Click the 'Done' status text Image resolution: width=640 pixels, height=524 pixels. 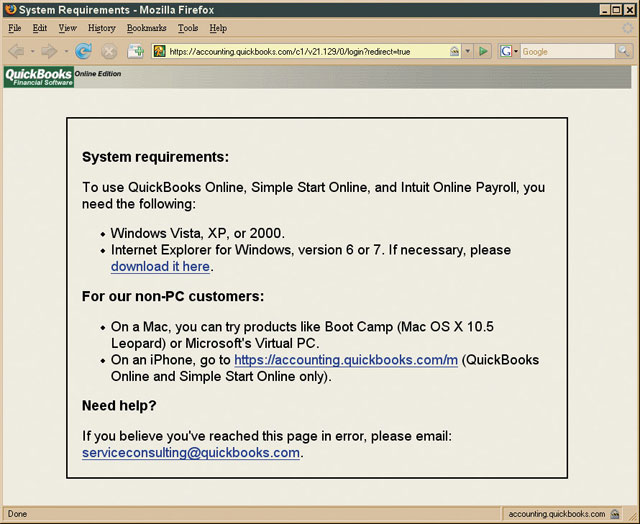18,514
